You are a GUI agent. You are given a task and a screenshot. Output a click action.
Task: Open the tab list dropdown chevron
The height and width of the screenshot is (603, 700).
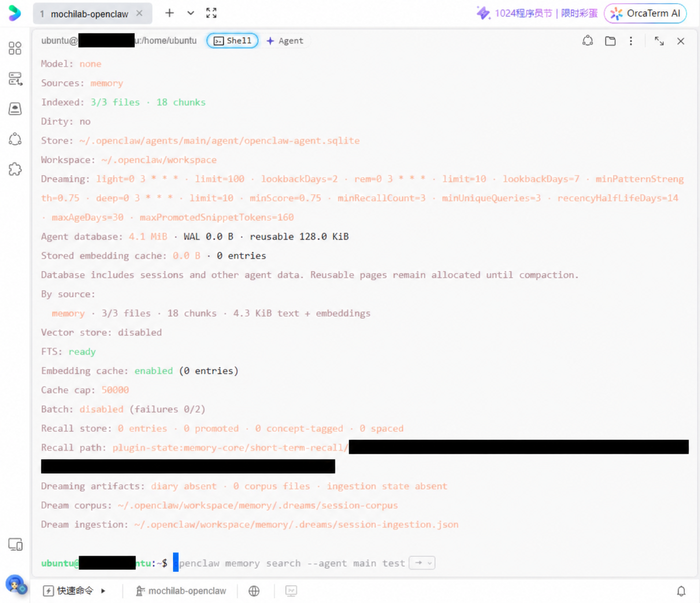[191, 13]
